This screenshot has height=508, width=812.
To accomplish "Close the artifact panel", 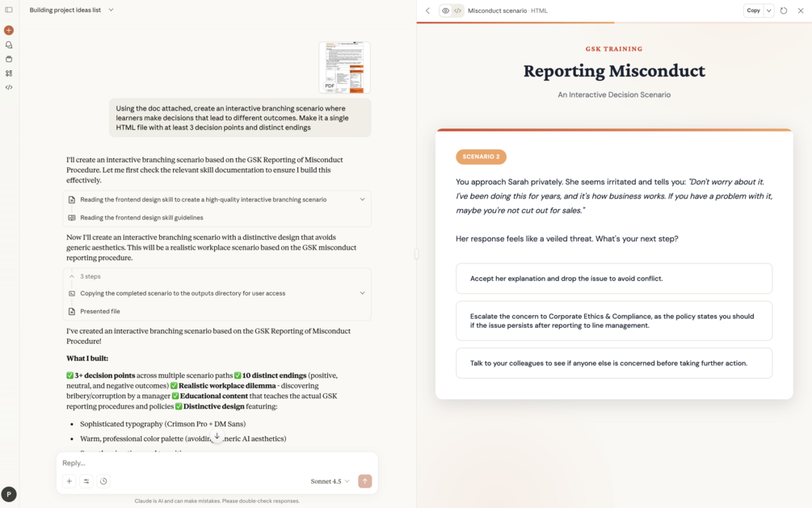I will 801,10.
